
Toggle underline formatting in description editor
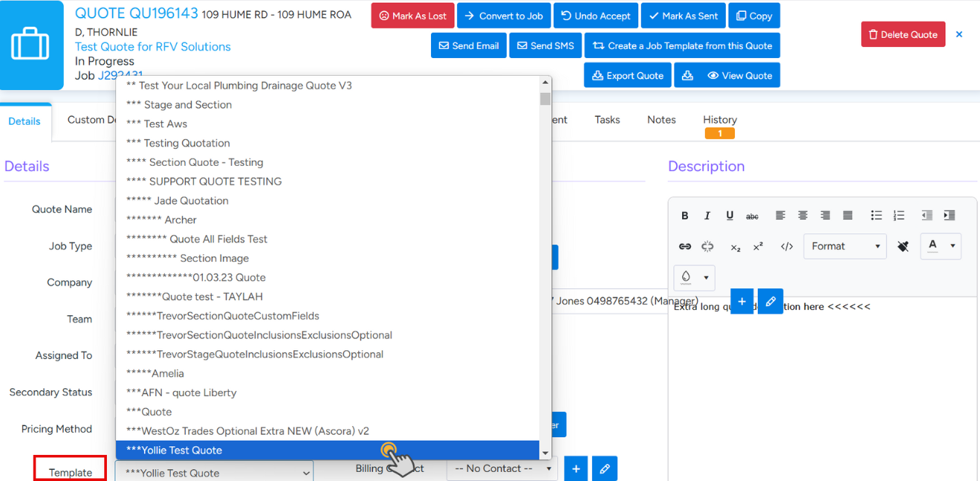click(x=730, y=216)
